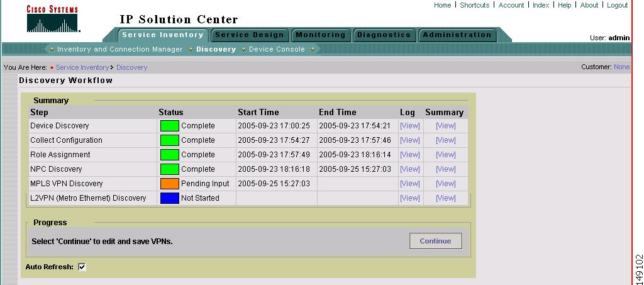The image size is (644, 285).
Task: Click the 'End Time' column header
Action: pyautogui.click(x=338, y=112)
